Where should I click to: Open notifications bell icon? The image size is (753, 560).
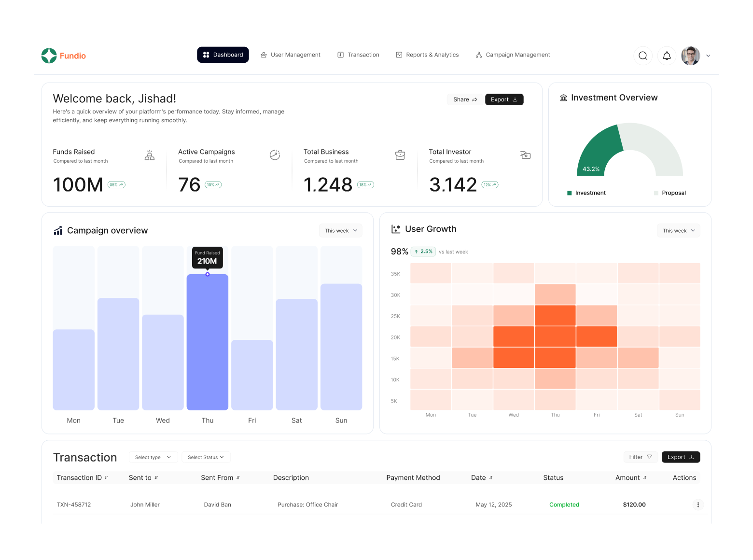[667, 56]
